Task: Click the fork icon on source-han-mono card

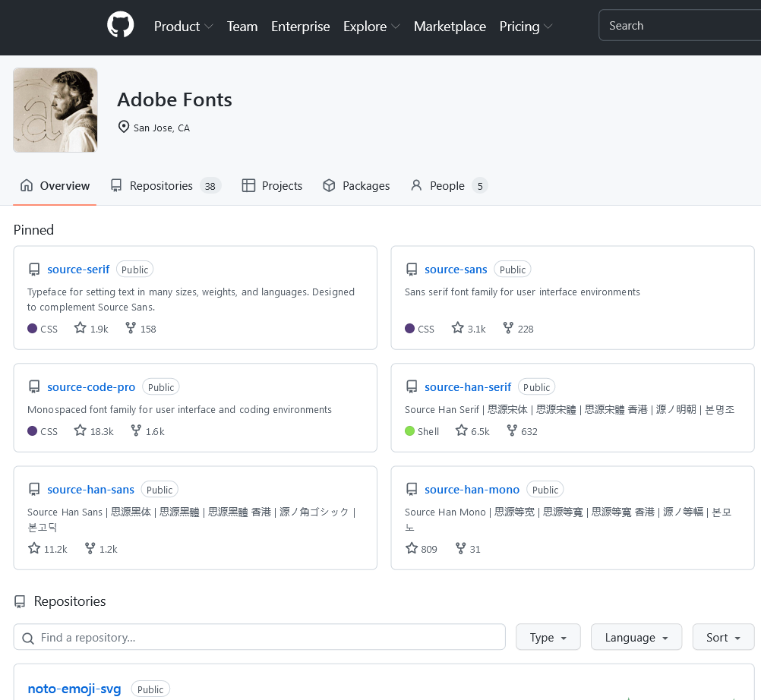Action: pos(460,548)
